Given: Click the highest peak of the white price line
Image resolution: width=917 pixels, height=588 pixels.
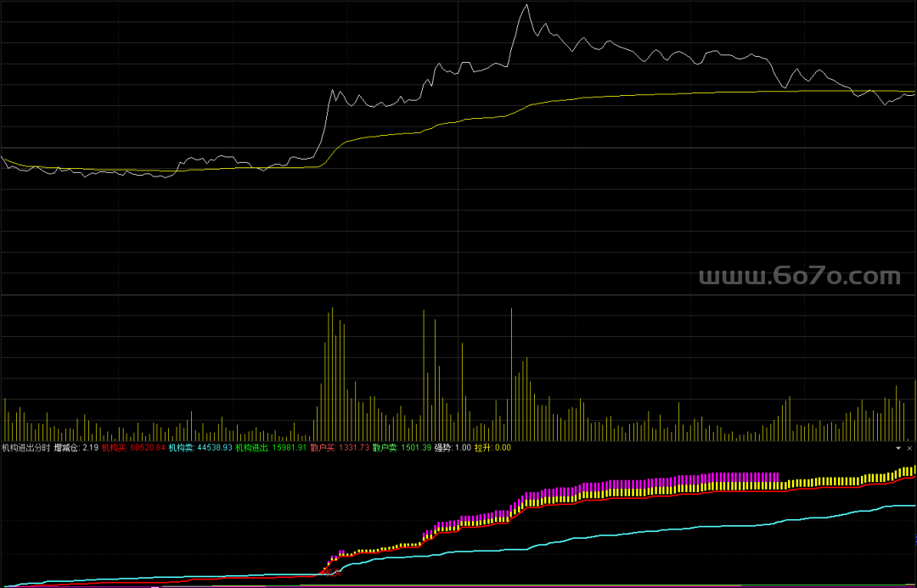Looking at the screenshot, I should click(x=526, y=6).
